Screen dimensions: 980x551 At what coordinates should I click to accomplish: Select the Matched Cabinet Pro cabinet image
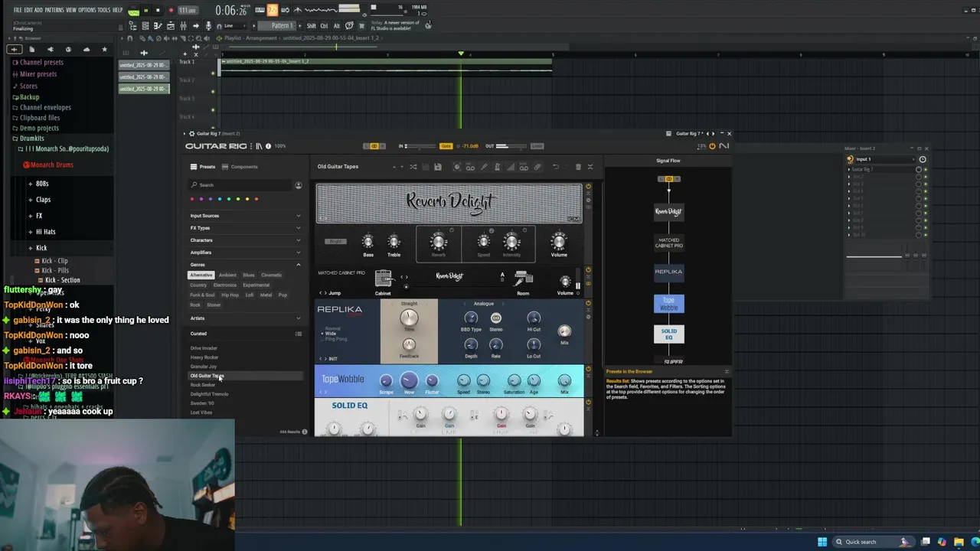point(384,278)
